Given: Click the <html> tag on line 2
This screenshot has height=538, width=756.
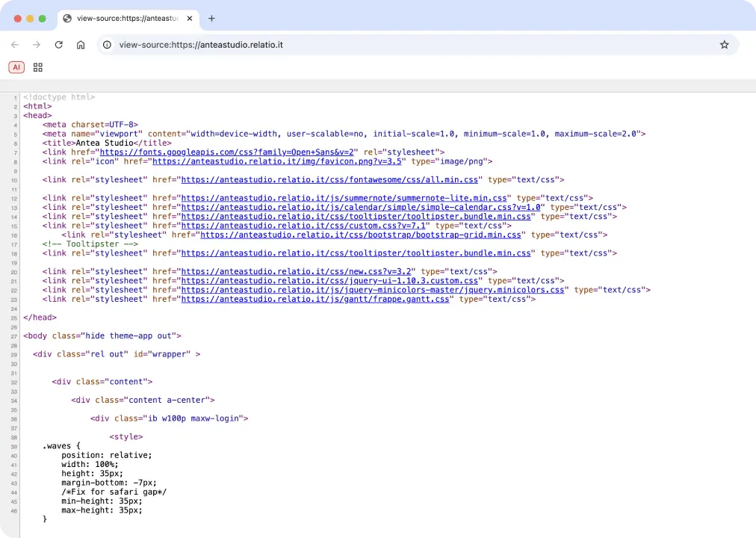Looking at the screenshot, I should coord(37,106).
